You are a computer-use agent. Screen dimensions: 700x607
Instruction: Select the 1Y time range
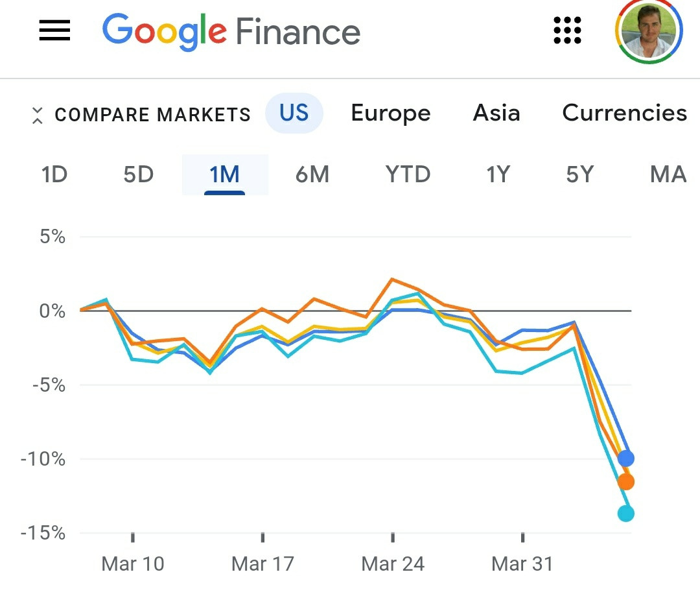498,174
